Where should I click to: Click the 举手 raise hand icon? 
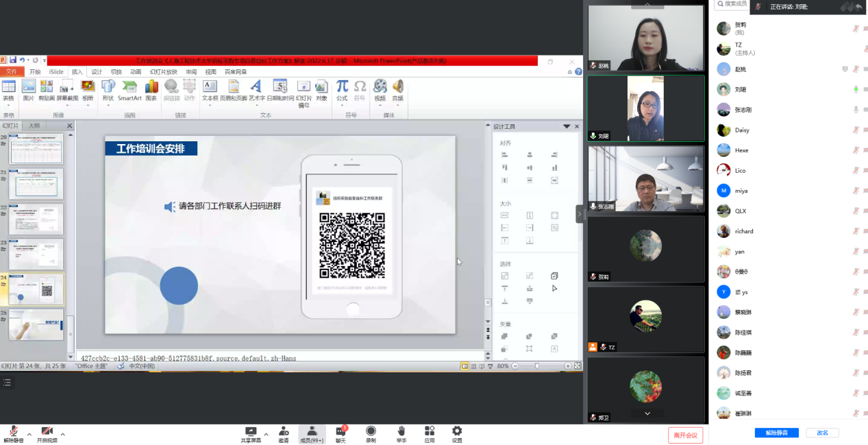pyautogui.click(x=401, y=435)
